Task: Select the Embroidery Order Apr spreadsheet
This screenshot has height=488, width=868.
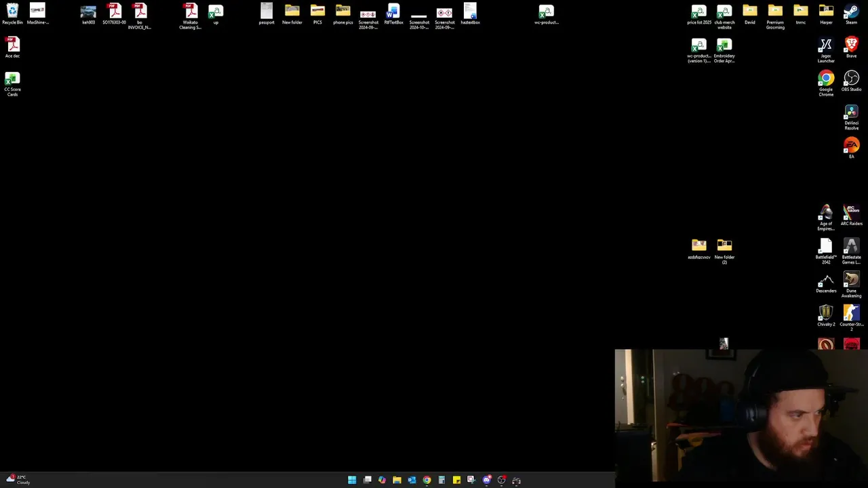Action: click(x=724, y=50)
